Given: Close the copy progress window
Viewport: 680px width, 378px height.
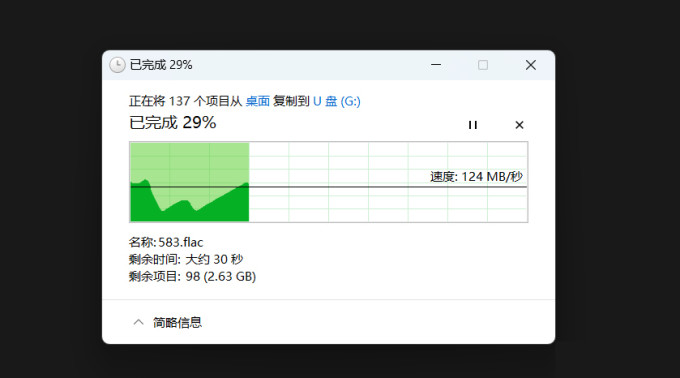Looking at the screenshot, I should click(x=530, y=65).
